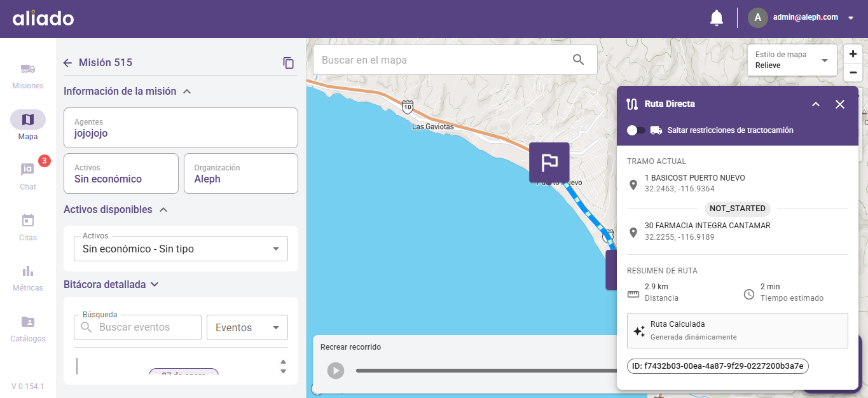Open the Estilo de mapa dropdown
This screenshot has width=868, height=398.
click(792, 60)
